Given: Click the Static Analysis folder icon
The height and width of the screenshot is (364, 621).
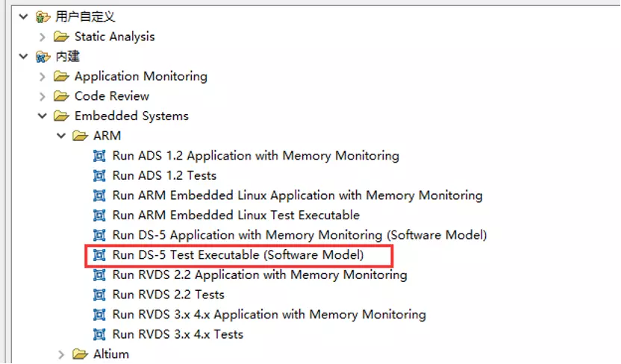Looking at the screenshot, I should pyautogui.click(x=61, y=37).
